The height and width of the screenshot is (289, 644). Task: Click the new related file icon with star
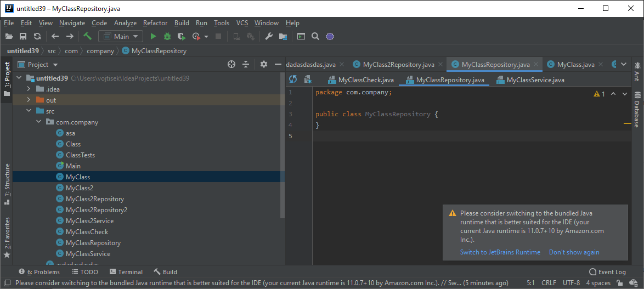pyautogui.click(x=308, y=79)
